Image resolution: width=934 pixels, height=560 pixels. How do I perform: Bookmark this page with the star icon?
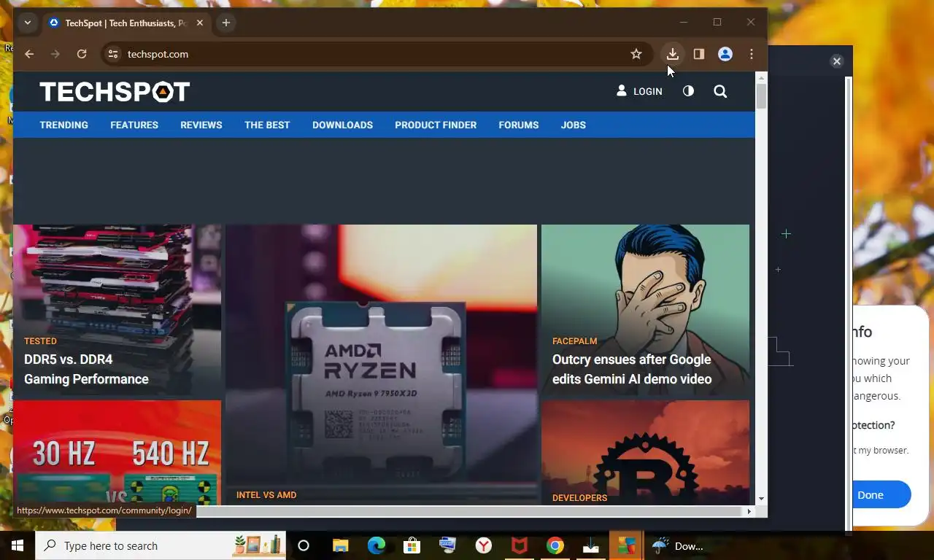point(636,54)
